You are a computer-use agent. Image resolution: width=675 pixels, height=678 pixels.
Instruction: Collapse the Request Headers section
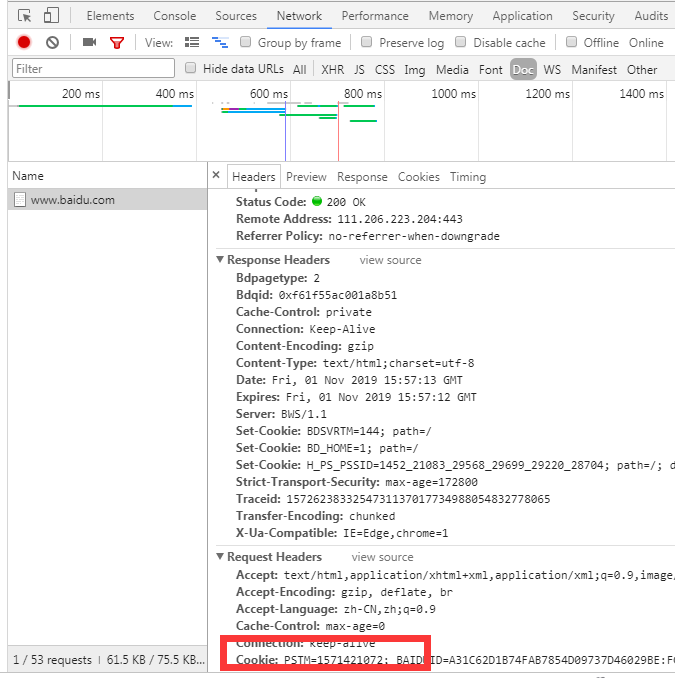220,556
